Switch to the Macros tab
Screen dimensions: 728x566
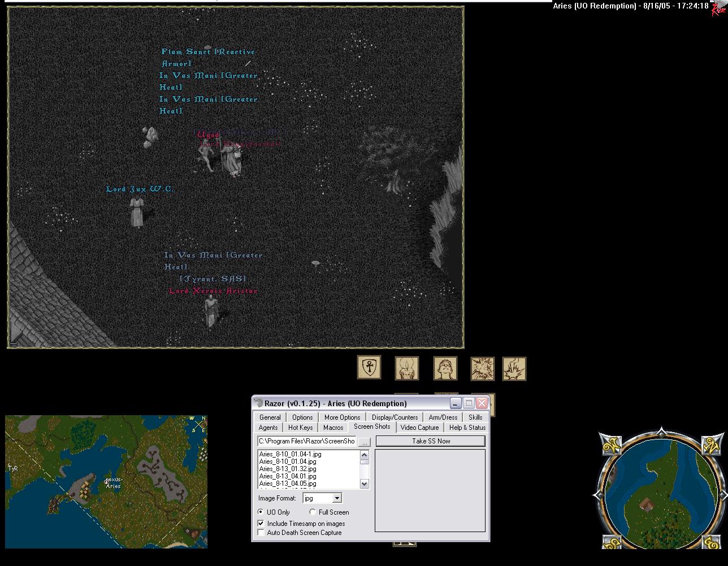333,428
